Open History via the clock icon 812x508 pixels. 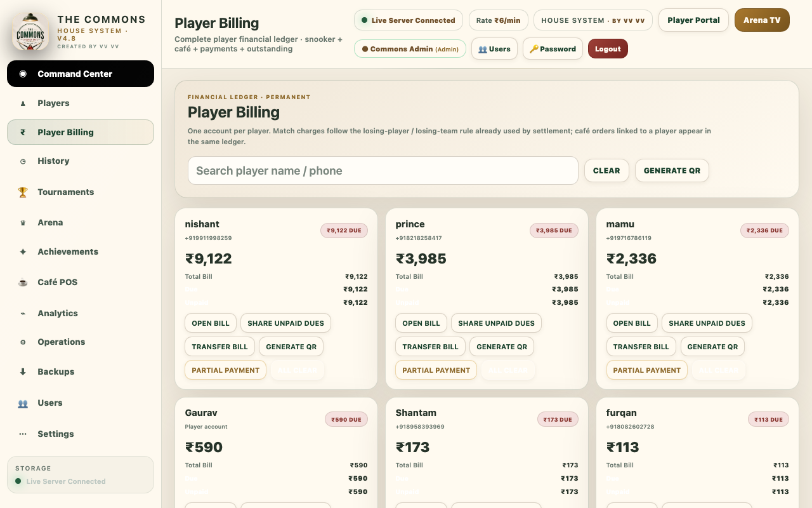[23, 161]
